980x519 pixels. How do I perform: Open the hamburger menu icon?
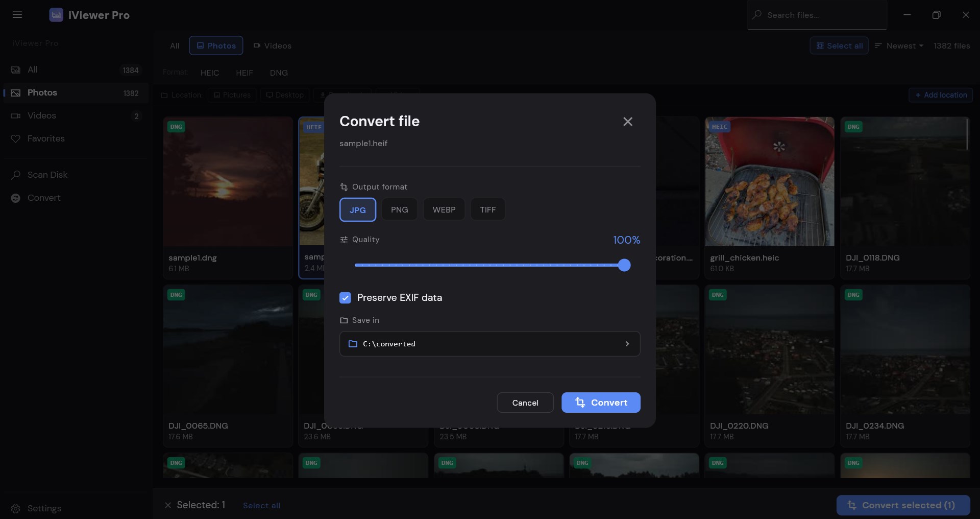[17, 15]
